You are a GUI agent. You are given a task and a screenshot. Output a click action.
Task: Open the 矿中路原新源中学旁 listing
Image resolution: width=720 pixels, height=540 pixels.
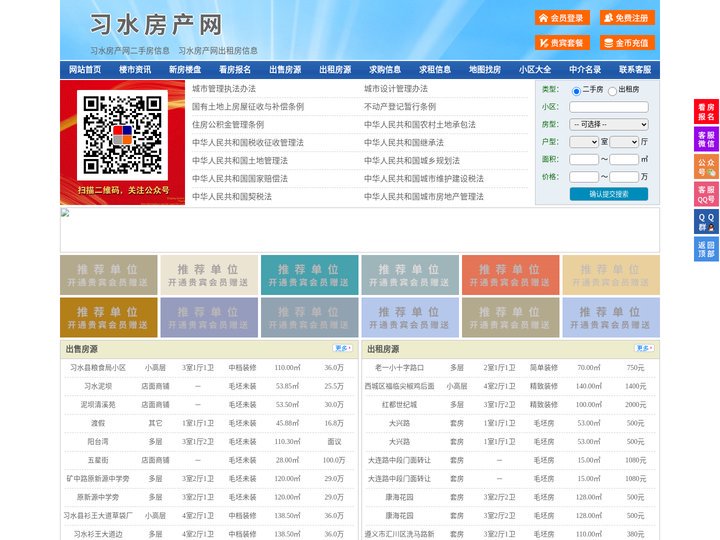click(x=98, y=478)
